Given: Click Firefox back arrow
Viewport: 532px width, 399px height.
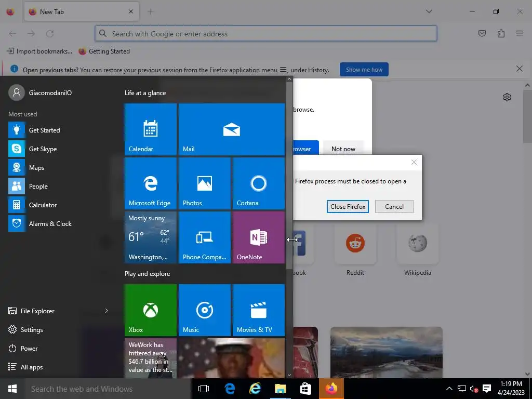Looking at the screenshot, I should click(12, 34).
